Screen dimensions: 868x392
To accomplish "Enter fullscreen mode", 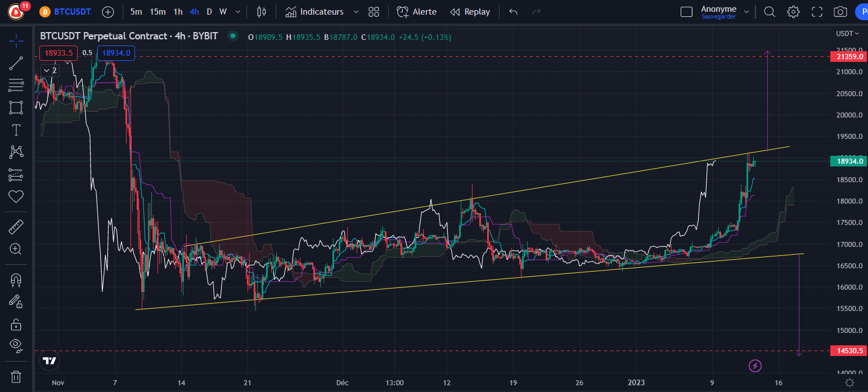I will (x=817, y=12).
